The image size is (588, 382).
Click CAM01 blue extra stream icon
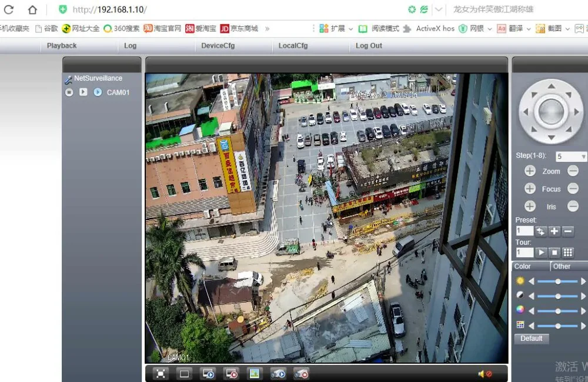(x=98, y=92)
